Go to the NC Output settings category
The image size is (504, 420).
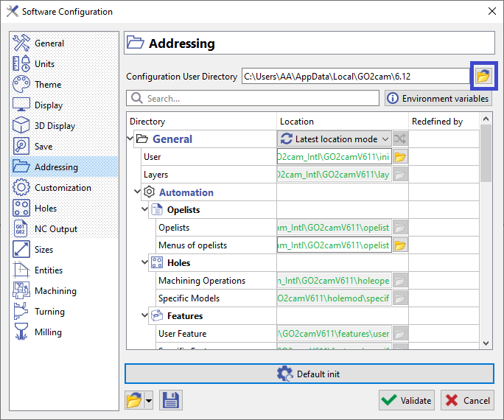pos(56,229)
